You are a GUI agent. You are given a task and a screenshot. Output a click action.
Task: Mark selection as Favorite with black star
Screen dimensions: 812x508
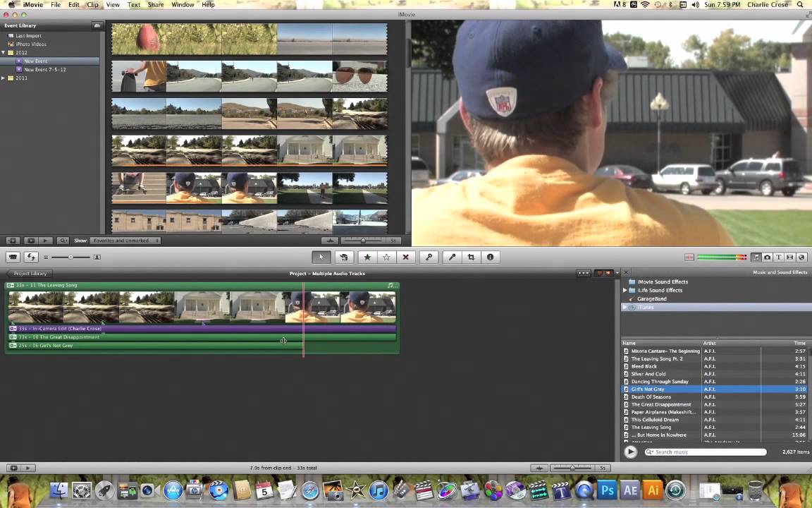click(367, 257)
